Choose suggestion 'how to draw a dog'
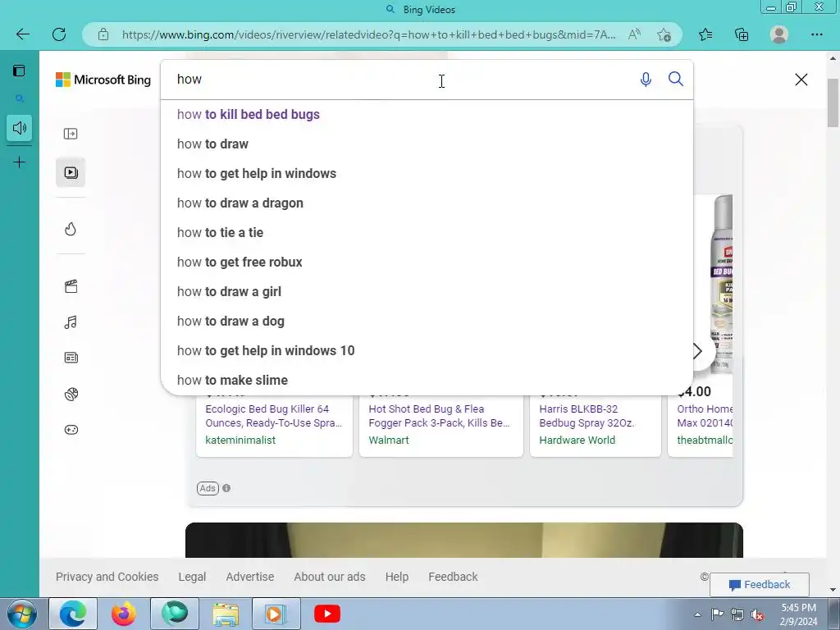840x630 pixels. tap(427, 321)
